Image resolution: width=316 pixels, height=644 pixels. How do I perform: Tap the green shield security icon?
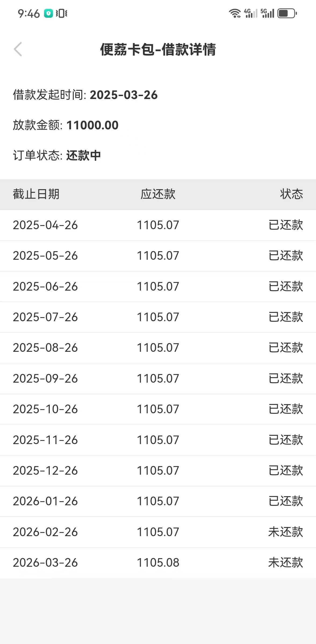48,13
